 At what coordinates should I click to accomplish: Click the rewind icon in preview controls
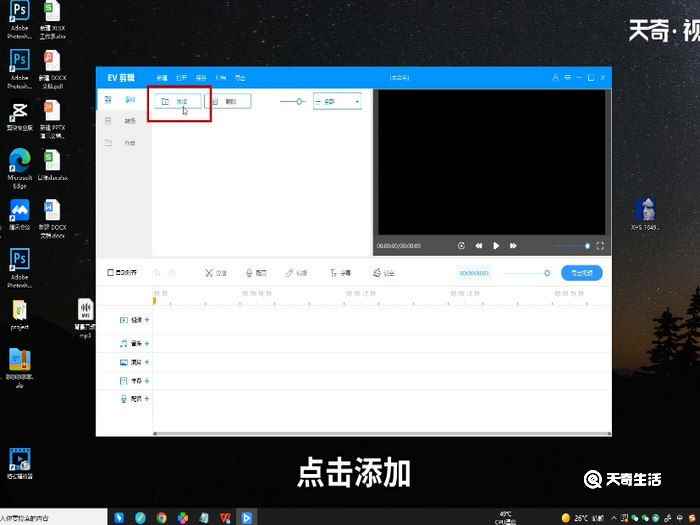pos(478,245)
